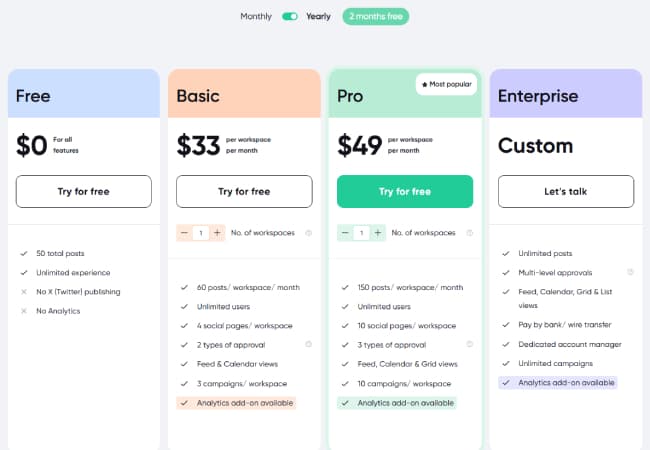Select Yearly billing option

[318, 17]
